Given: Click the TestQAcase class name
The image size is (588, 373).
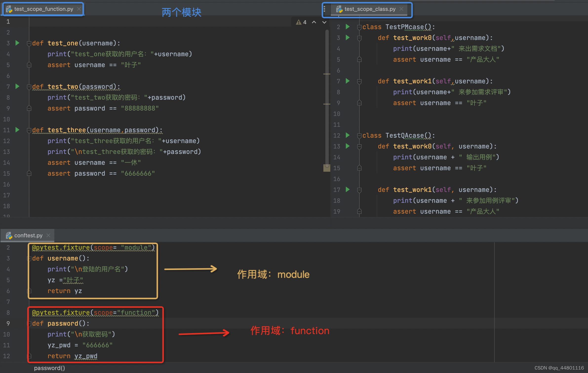Looking at the screenshot, I should point(405,135).
